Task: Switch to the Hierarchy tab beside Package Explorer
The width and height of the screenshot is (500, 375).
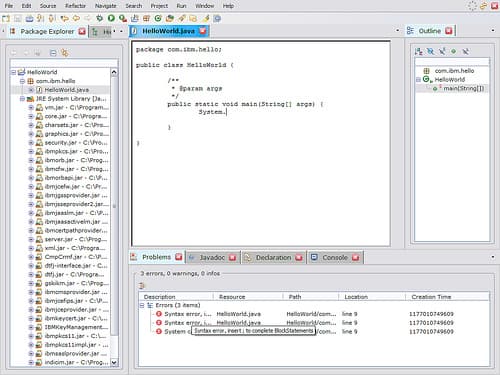Action: tap(102, 31)
